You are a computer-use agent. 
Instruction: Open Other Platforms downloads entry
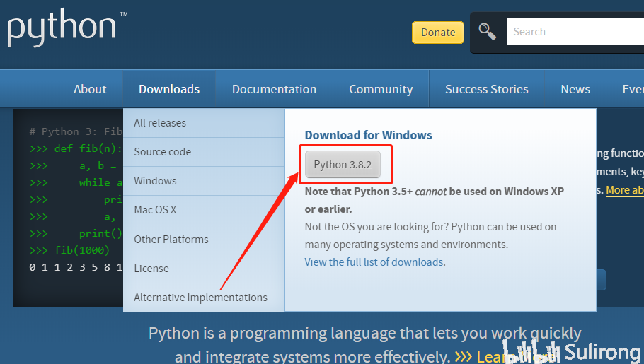[x=171, y=239]
